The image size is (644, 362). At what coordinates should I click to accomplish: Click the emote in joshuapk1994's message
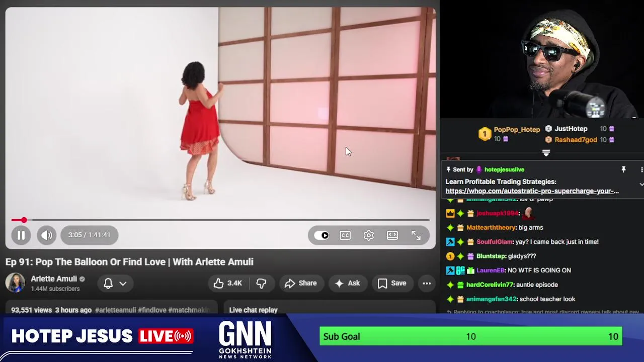[527, 213]
